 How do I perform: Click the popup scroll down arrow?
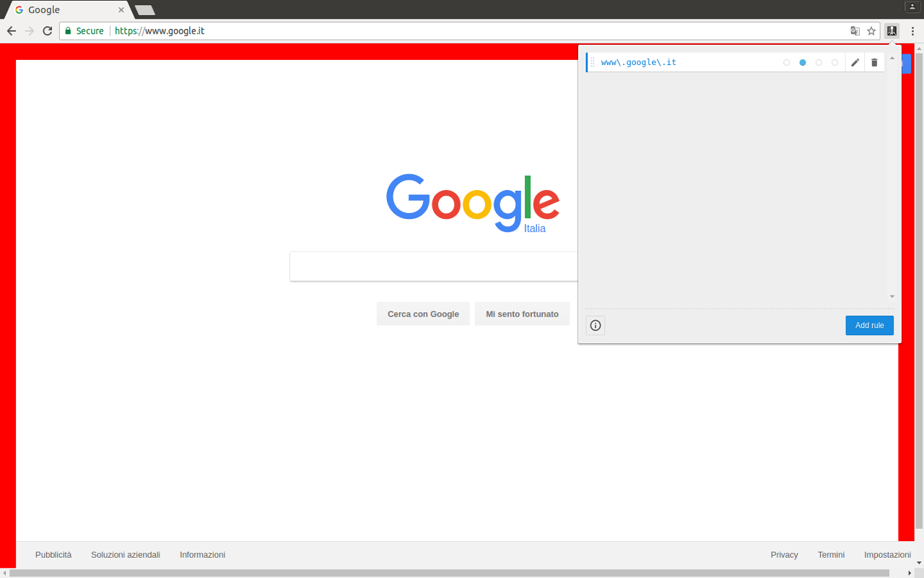click(x=892, y=296)
